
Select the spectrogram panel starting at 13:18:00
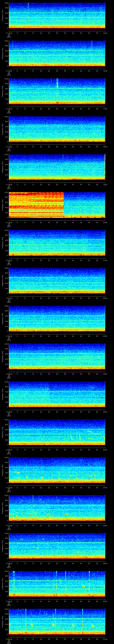pyautogui.click(x=57, y=167)
